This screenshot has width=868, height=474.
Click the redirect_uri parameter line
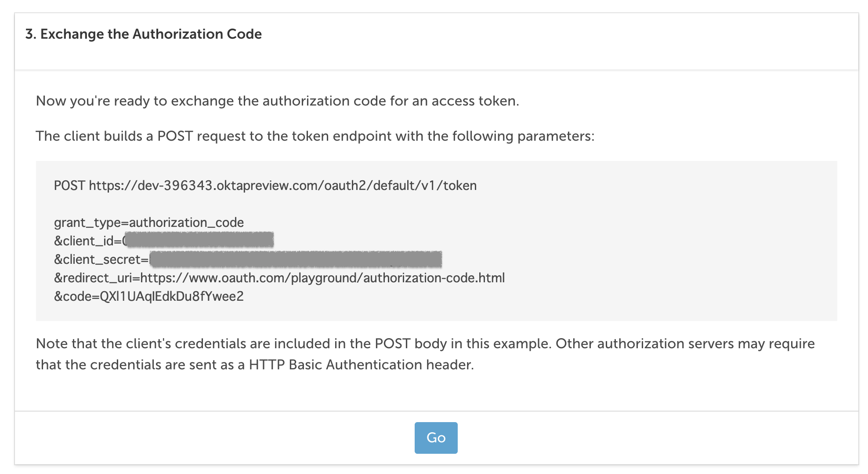[279, 278]
